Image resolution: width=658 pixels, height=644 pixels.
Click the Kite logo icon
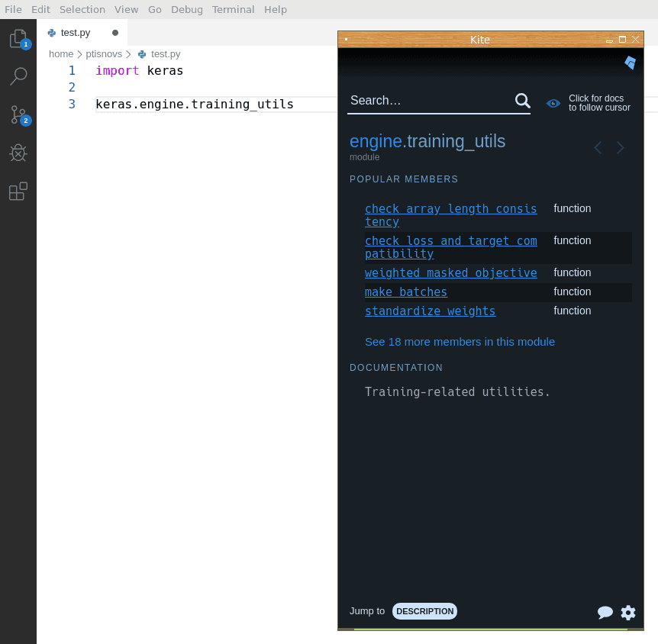630,63
